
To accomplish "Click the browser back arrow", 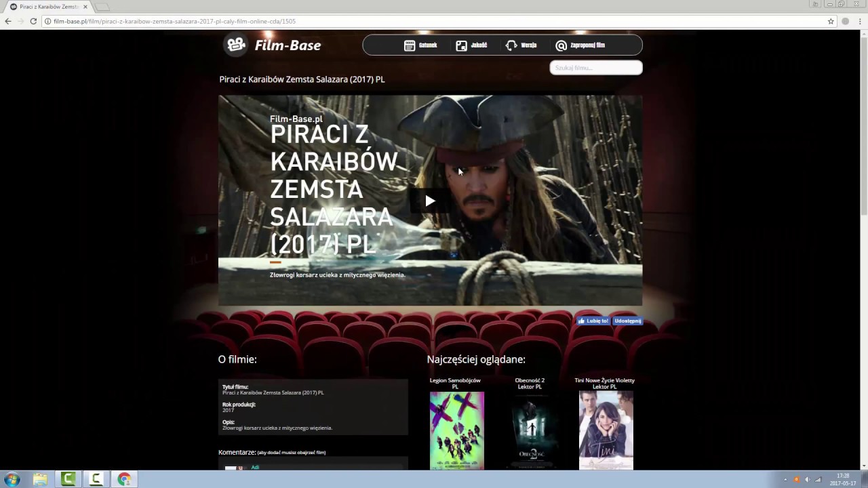I will (8, 21).
